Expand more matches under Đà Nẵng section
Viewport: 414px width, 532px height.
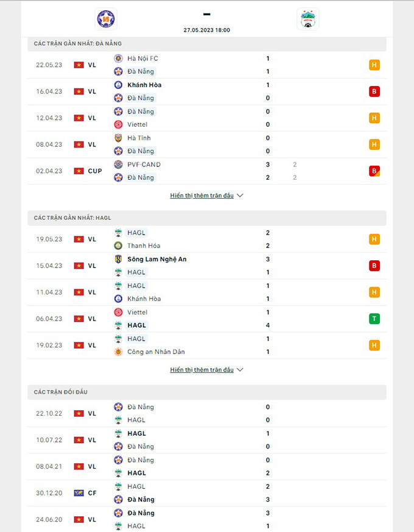click(206, 196)
